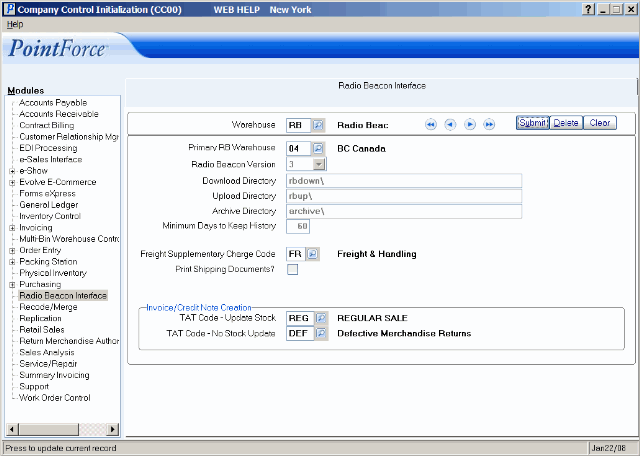The image size is (640, 456).
Task: Expand the e-Show module node
Action: click(x=12, y=171)
